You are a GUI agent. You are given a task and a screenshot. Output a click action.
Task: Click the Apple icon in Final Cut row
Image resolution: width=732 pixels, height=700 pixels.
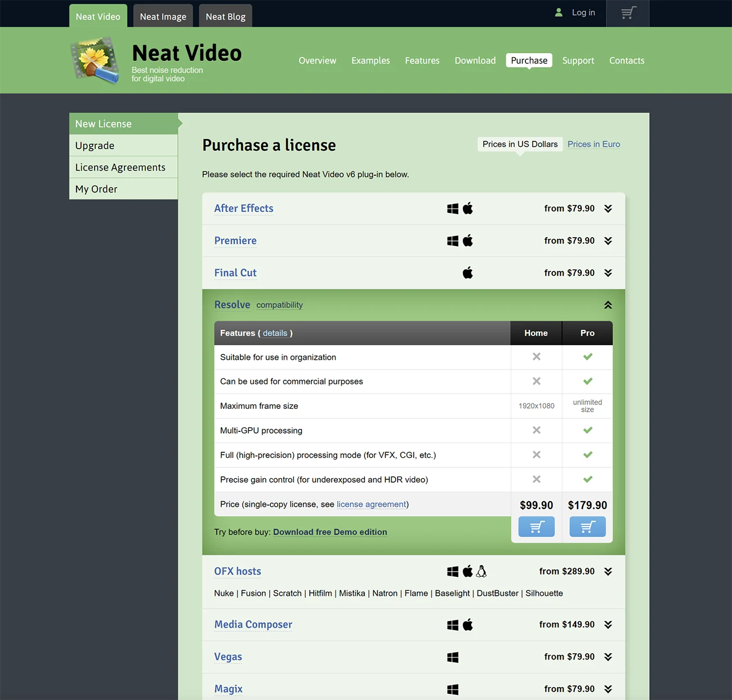(x=468, y=273)
